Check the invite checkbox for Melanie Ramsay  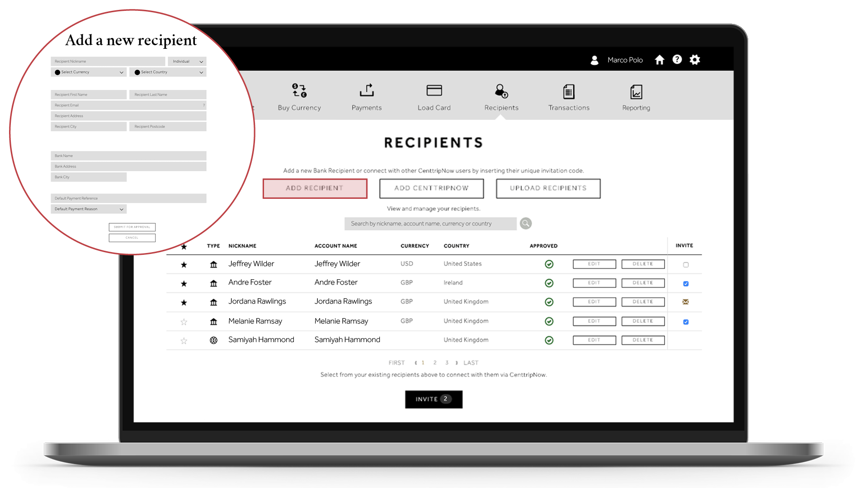686,322
